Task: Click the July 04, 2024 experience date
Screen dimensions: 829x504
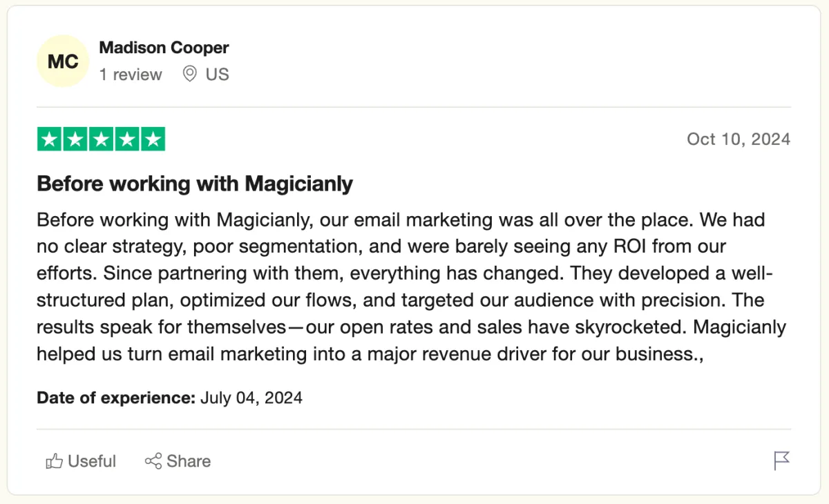Action: click(251, 398)
